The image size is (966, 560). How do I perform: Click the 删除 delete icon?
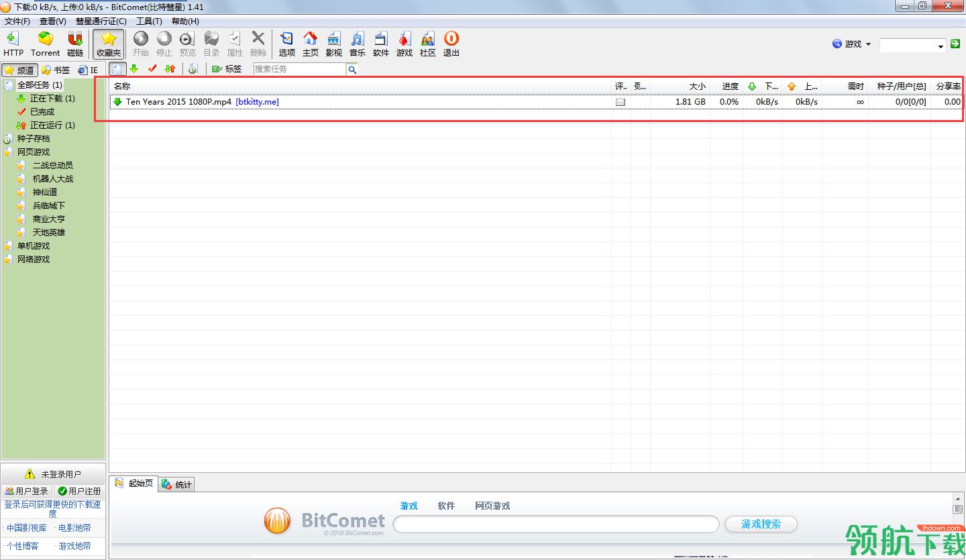coord(258,44)
